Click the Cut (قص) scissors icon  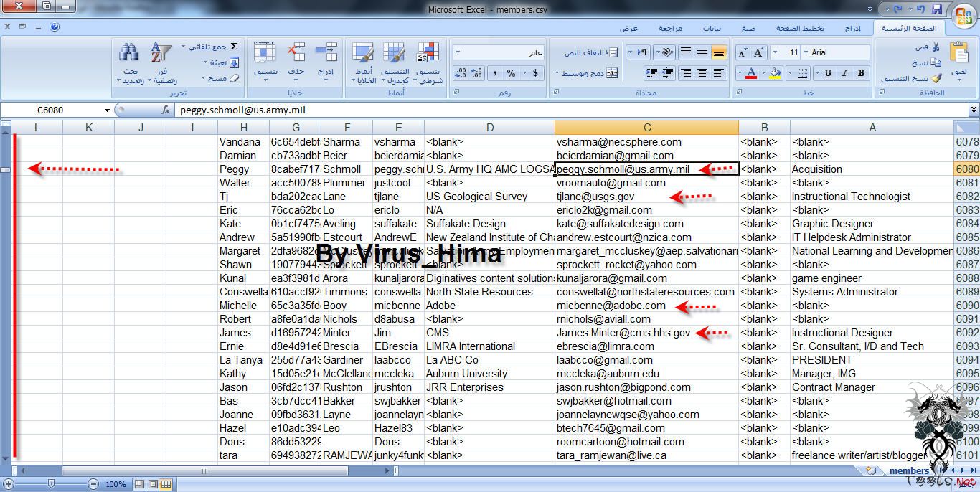pyautogui.click(x=936, y=47)
